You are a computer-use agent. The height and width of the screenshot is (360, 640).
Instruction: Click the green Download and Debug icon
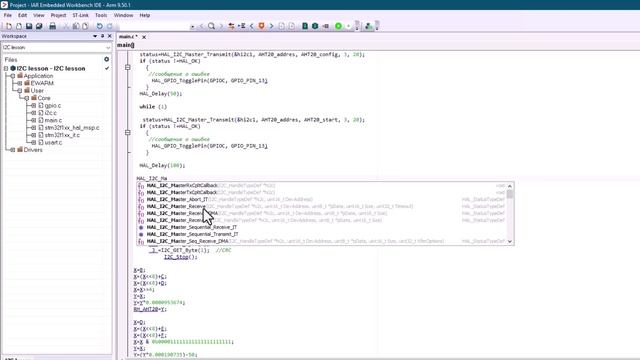338,26
